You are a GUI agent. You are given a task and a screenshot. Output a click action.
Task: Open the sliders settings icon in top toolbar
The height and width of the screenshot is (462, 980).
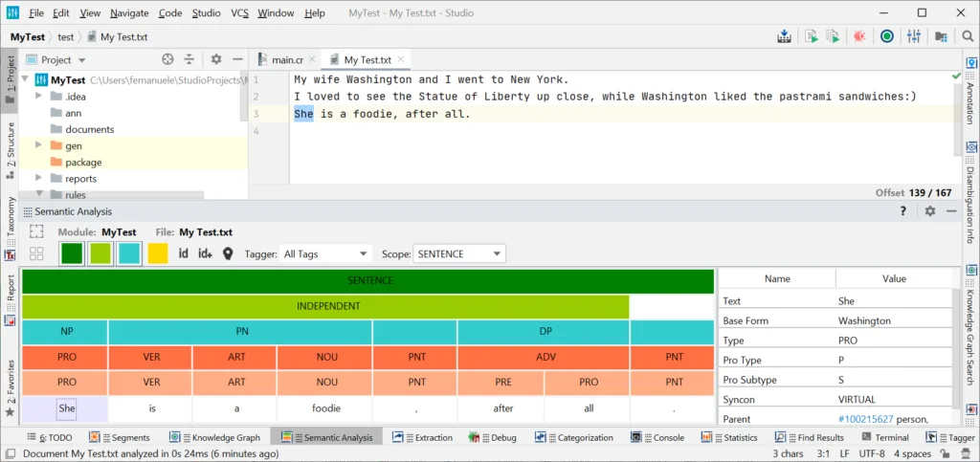(x=913, y=36)
